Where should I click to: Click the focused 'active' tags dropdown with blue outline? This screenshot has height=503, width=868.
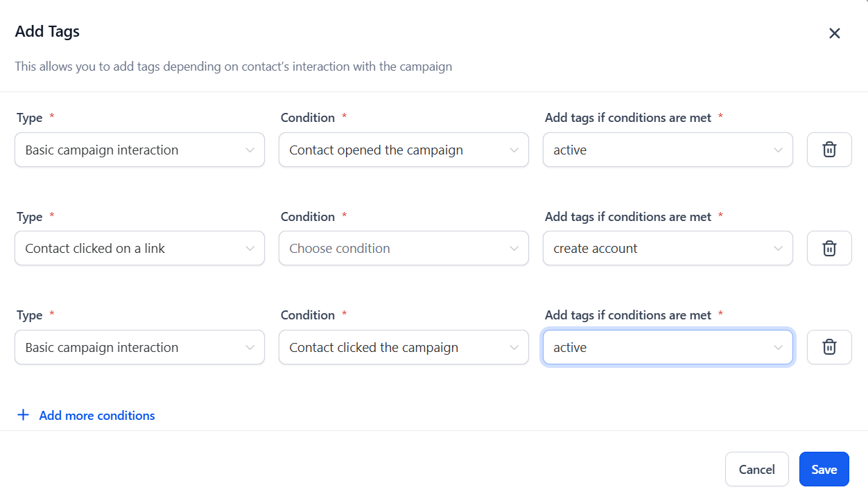tap(668, 347)
